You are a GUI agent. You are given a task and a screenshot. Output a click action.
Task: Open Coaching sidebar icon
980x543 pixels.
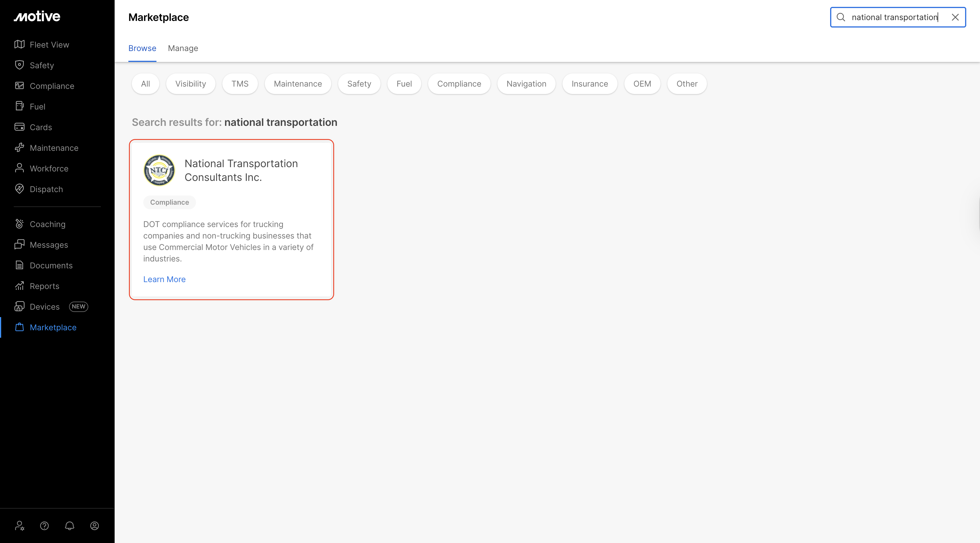(19, 224)
